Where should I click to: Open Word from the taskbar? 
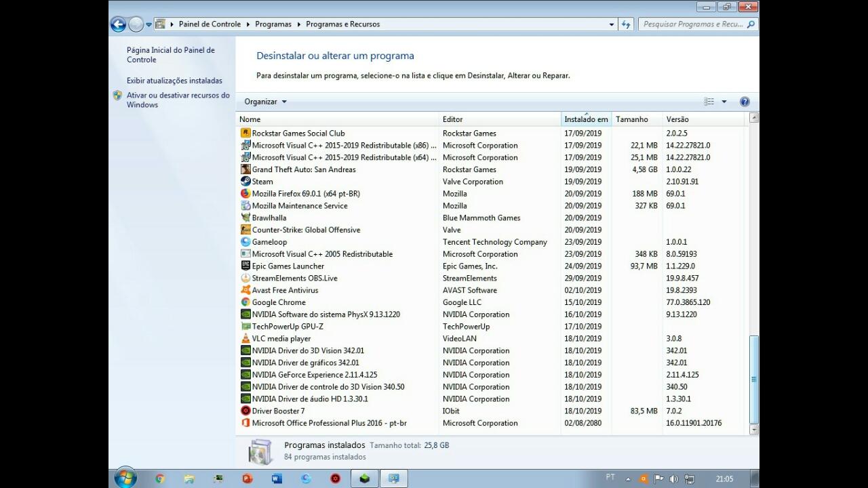(277, 479)
